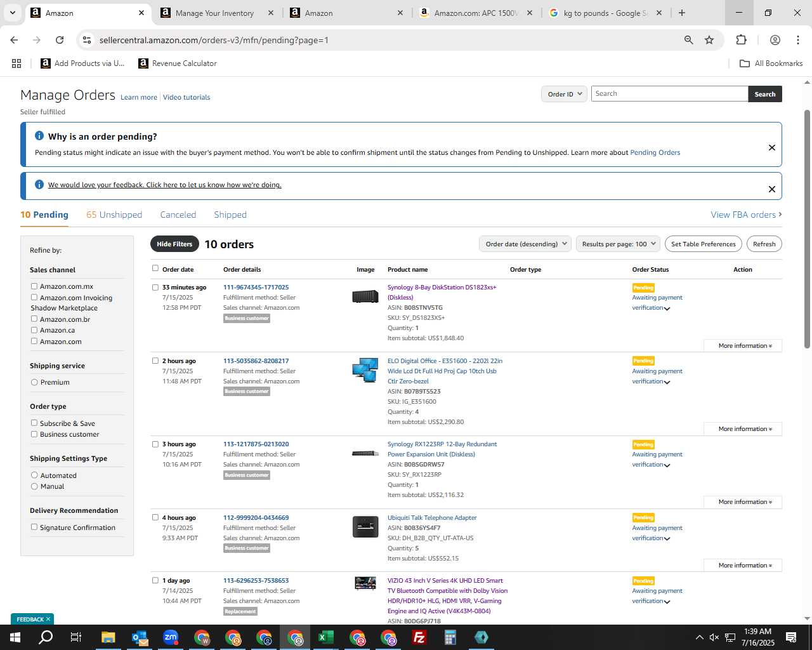Viewport: 812px width, 650px height.
Task: Expand More information for Ubiquiti Talk order
Action: coord(743,566)
